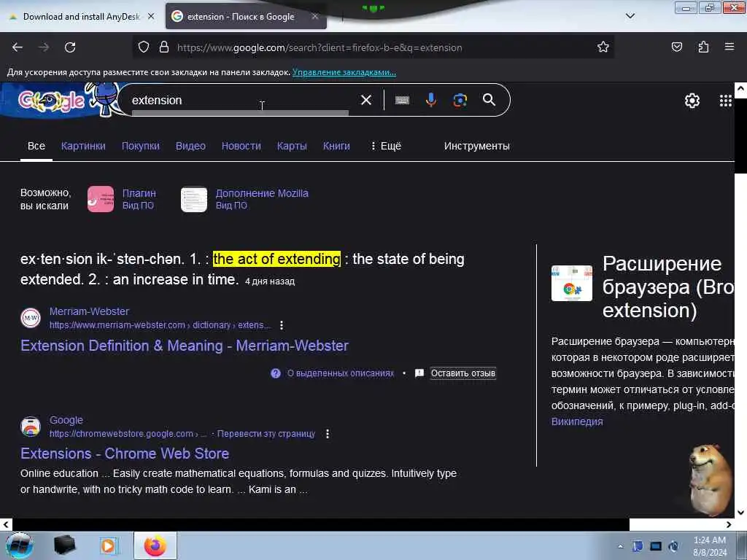Click the Merriam-Webster site favicon
This screenshot has height=560, width=747.
click(x=31, y=318)
